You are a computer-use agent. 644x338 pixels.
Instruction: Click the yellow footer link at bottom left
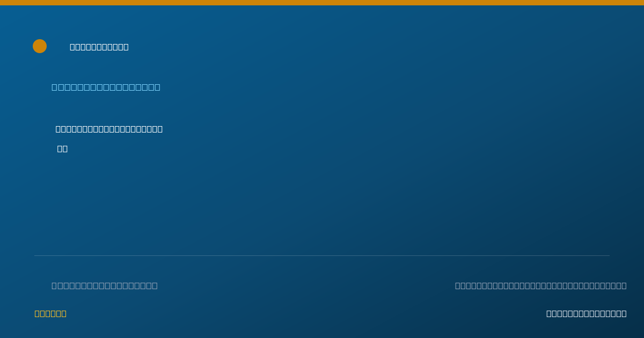pos(50,313)
